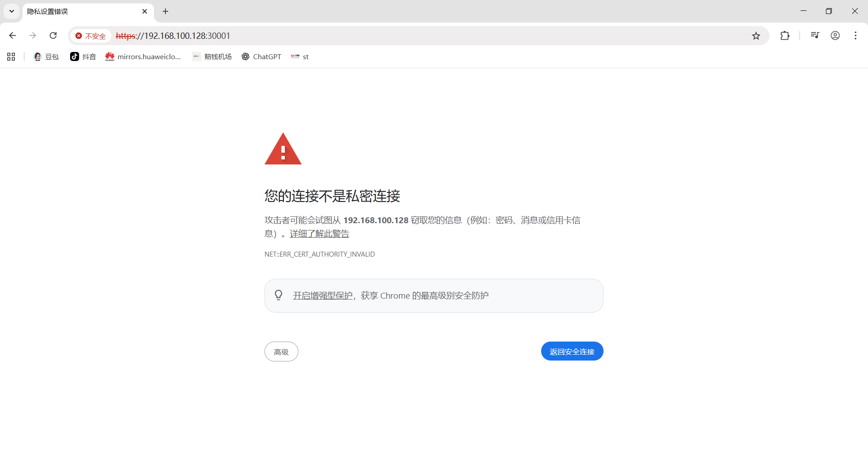Click the media controls icon in toolbar
This screenshot has height=464, width=868.
[x=815, y=35]
